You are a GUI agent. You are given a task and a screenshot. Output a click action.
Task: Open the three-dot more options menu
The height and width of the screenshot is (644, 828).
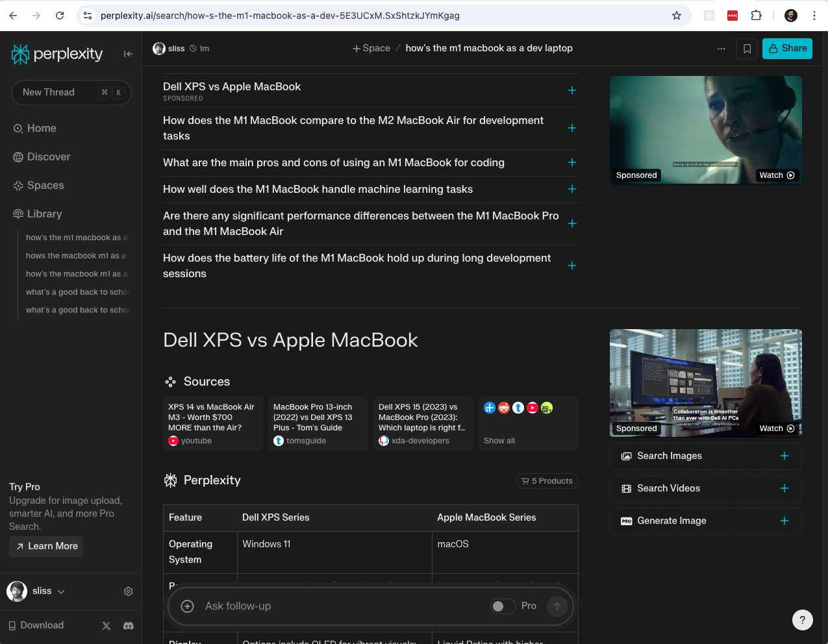coord(721,49)
